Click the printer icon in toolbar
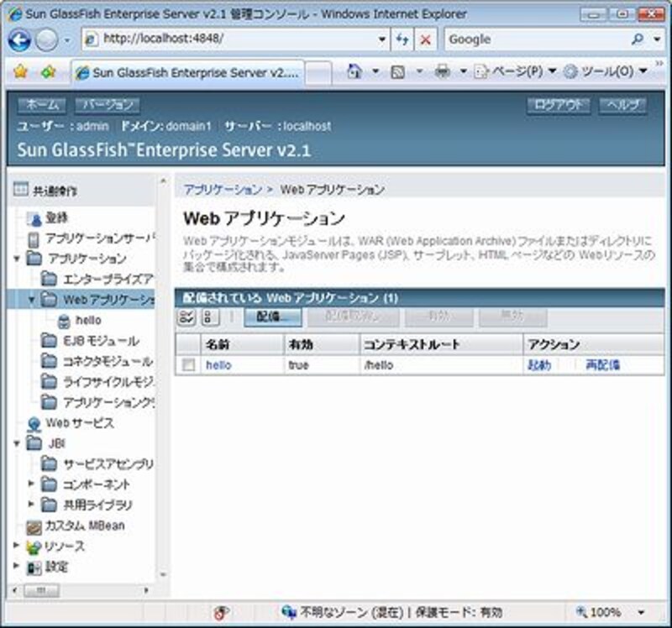This screenshot has width=672, height=628. [443, 72]
